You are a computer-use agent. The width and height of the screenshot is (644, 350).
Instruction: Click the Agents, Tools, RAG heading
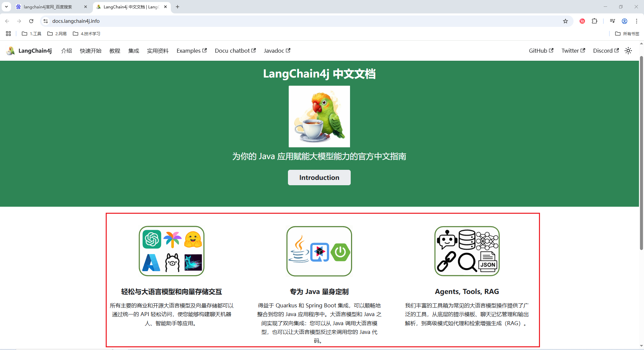[x=467, y=292]
